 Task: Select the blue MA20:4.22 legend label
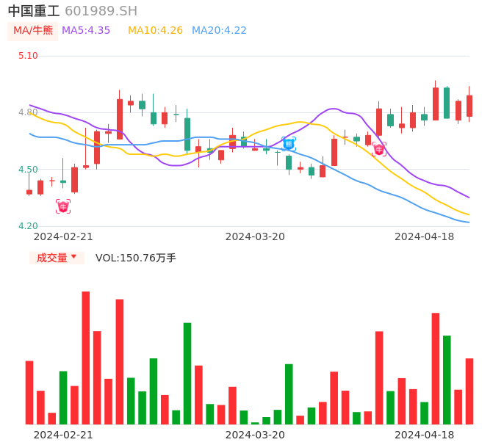(219, 31)
